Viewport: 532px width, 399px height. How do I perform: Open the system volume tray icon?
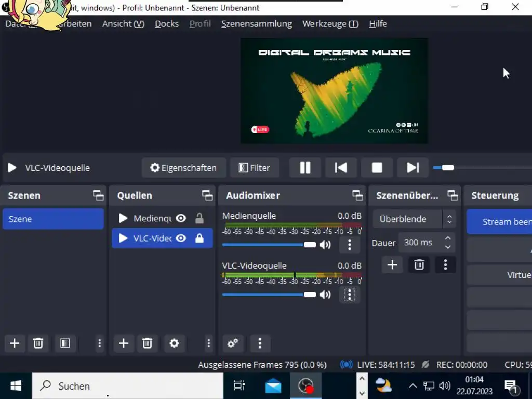[x=445, y=386]
